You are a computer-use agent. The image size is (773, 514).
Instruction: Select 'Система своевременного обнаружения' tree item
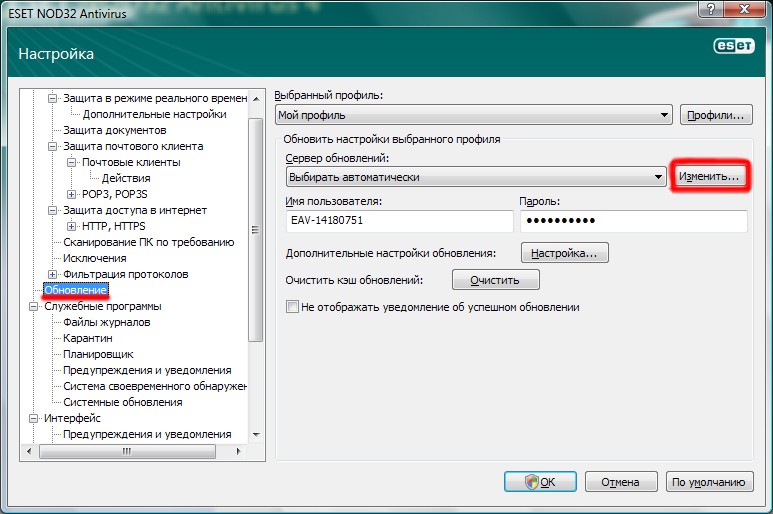click(155, 386)
